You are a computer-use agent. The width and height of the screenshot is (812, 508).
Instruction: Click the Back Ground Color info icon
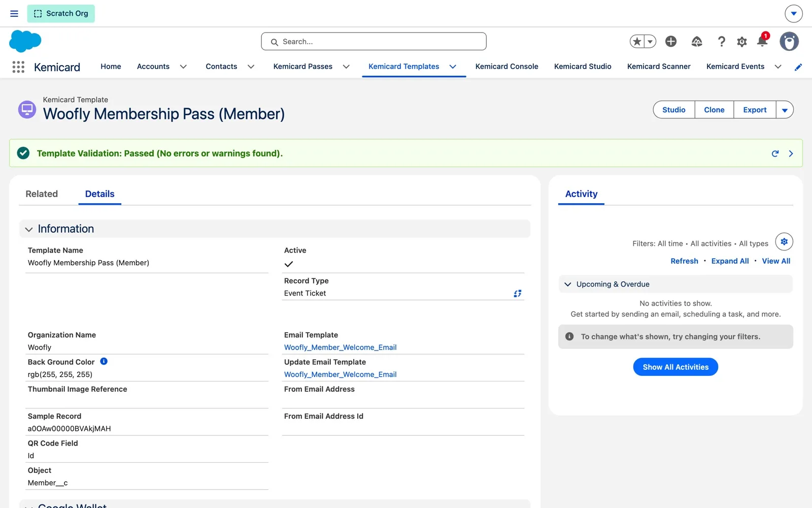pos(104,361)
